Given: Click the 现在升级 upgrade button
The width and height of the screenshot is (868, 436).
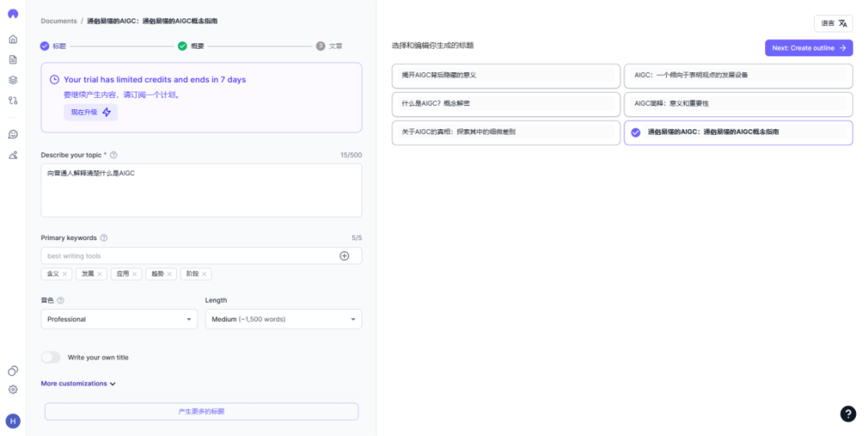Looking at the screenshot, I should pyautogui.click(x=90, y=112).
